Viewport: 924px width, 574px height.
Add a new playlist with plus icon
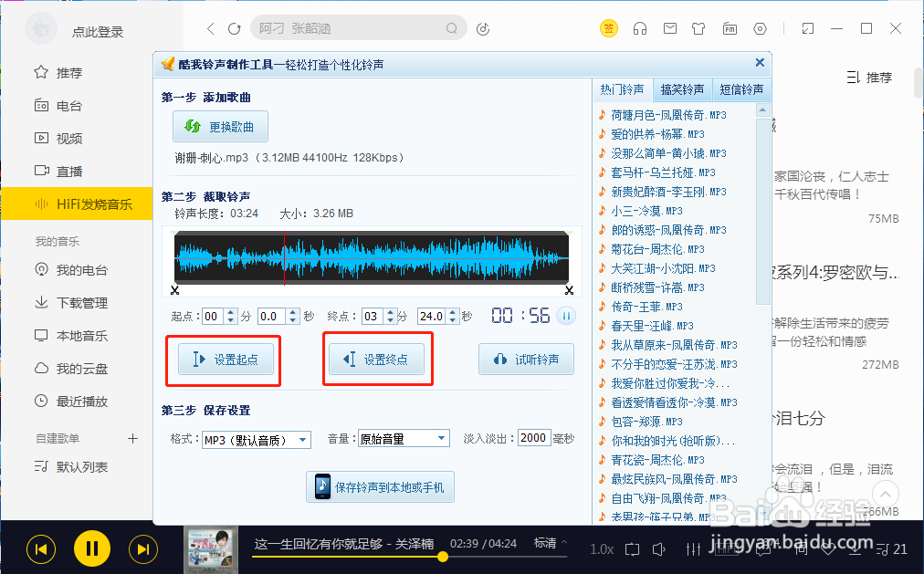pyautogui.click(x=132, y=439)
